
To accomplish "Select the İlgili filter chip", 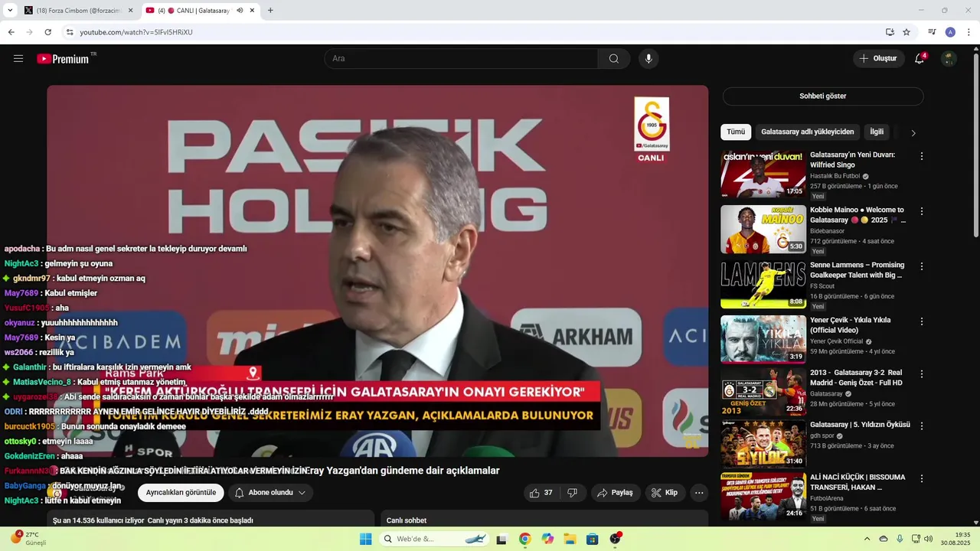I will [877, 132].
